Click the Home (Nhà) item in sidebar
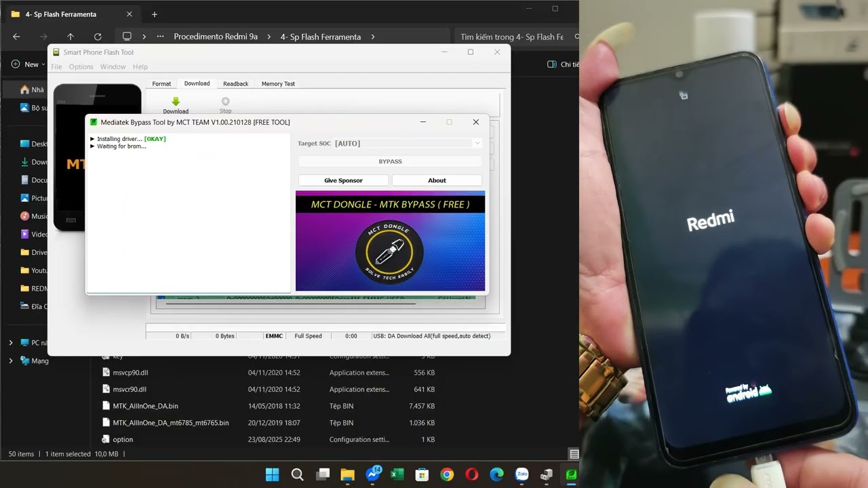The width and height of the screenshot is (868, 488). 31,89
